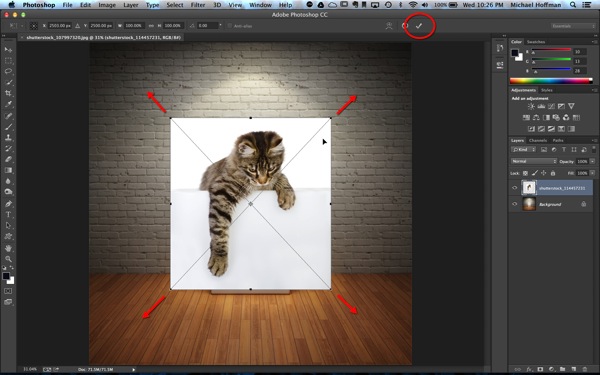Open the Kind filter dropdown
600x375 pixels.
click(522, 150)
